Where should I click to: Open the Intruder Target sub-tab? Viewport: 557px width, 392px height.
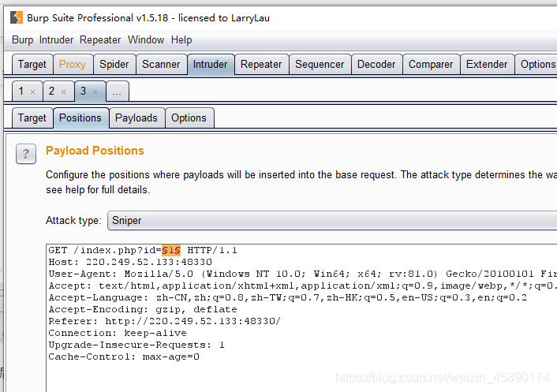pyautogui.click(x=32, y=118)
